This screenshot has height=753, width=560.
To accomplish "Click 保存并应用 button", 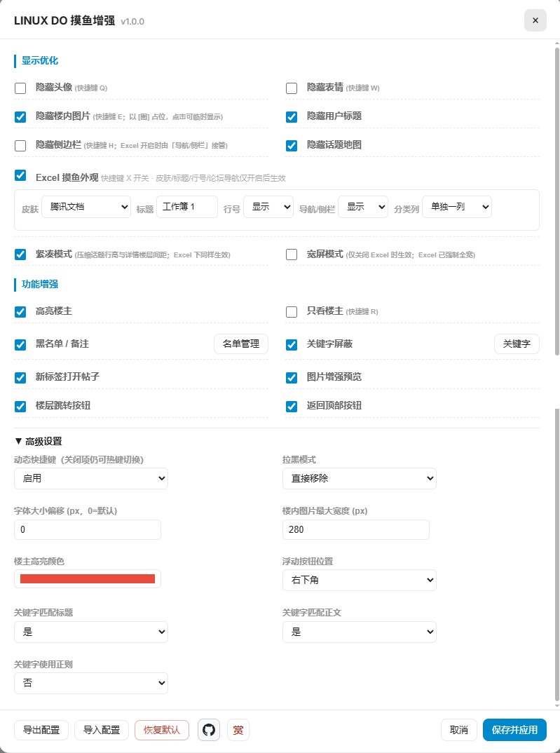I will click(x=514, y=730).
